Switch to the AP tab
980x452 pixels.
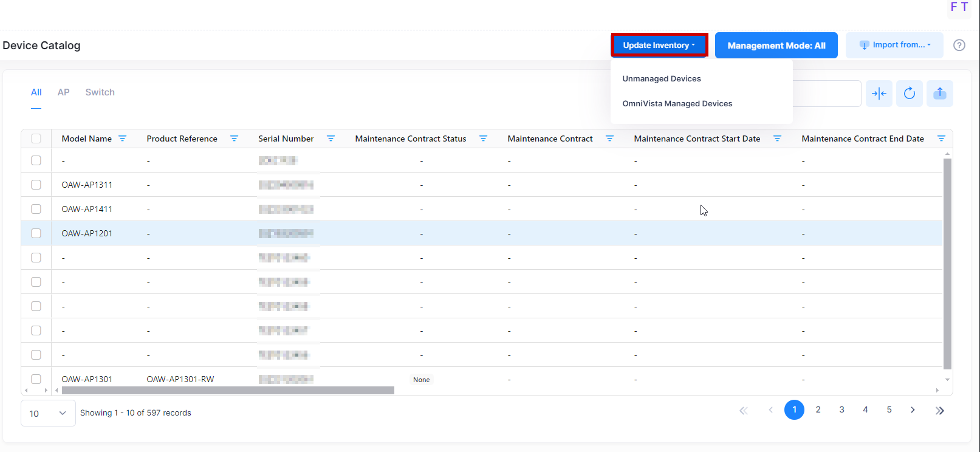click(x=63, y=92)
